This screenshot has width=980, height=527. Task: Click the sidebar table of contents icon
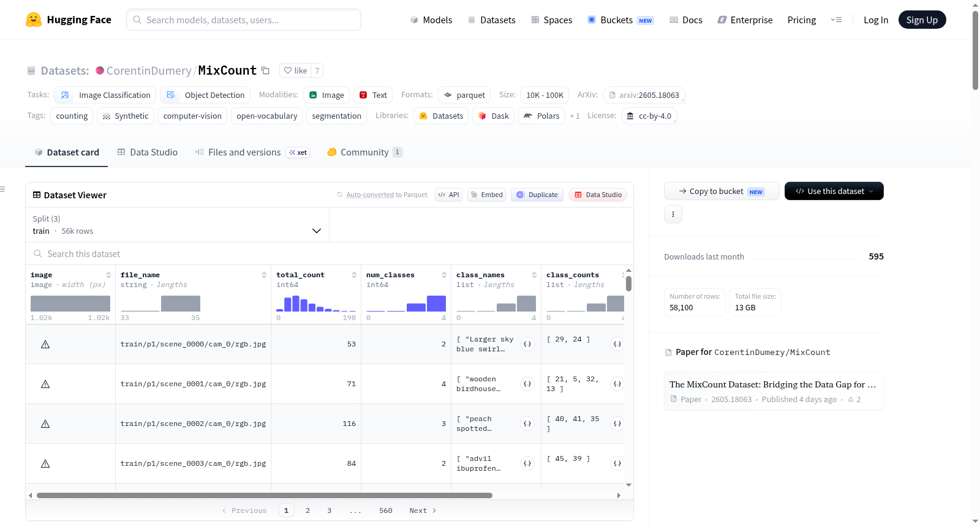point(2,189)
